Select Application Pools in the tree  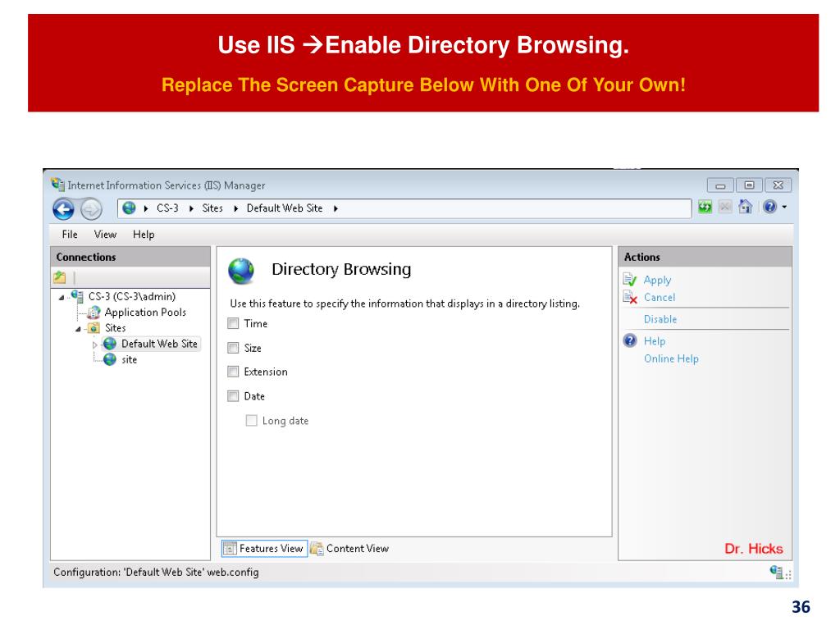coord(145,312)
